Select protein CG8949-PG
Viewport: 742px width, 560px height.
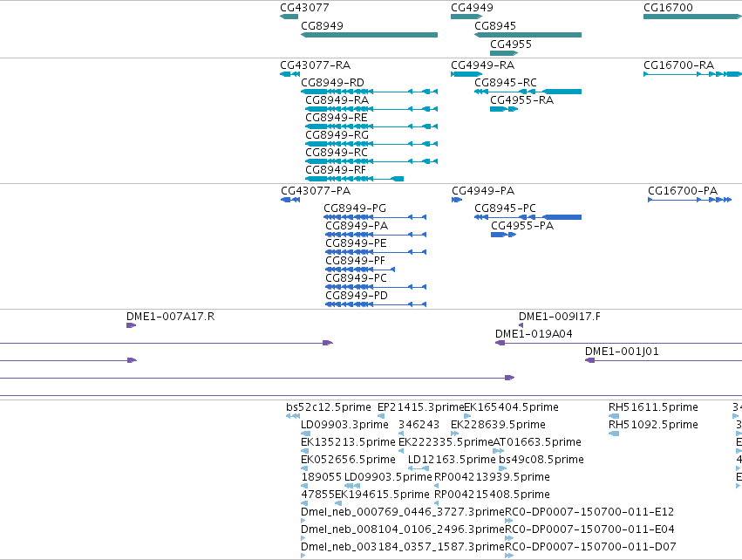tap(375, 217)
